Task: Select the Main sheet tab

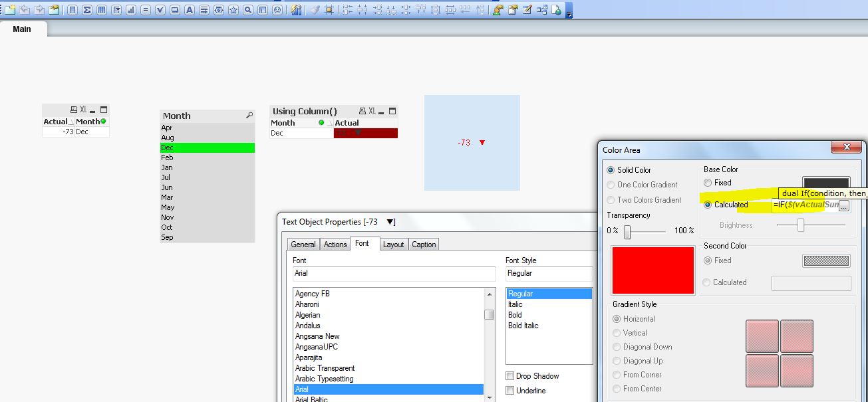Action: pos(22,29)
